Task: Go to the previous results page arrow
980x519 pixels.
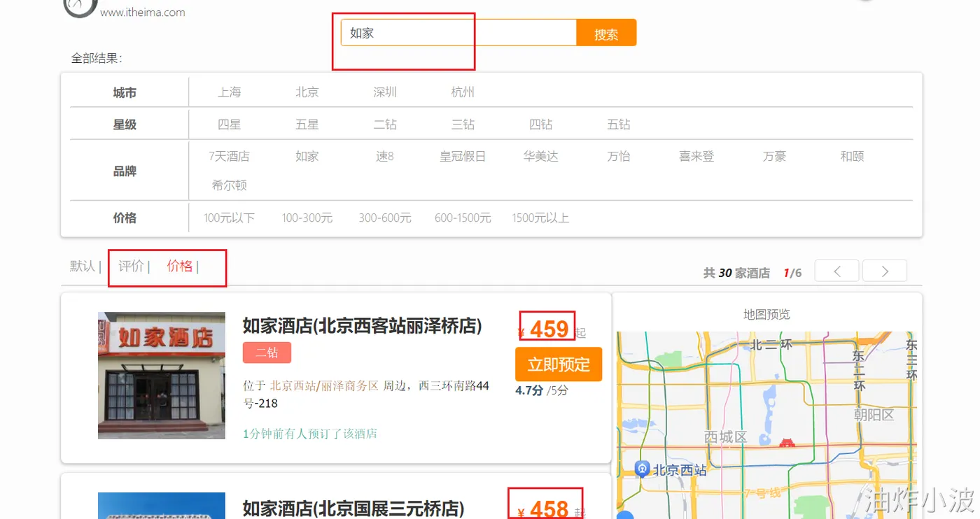Action: coord(836,271)
